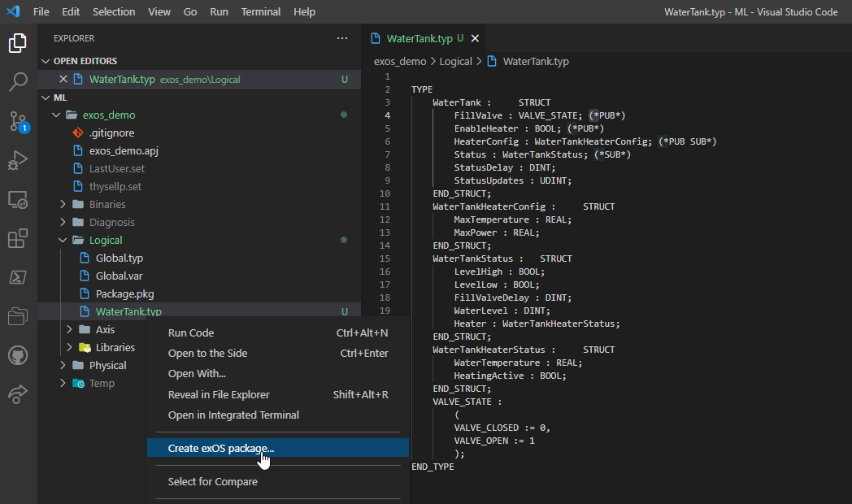Collapse the Logical folder
The width and height of the screenshot is (852, 504).
(x=63, y=240)
